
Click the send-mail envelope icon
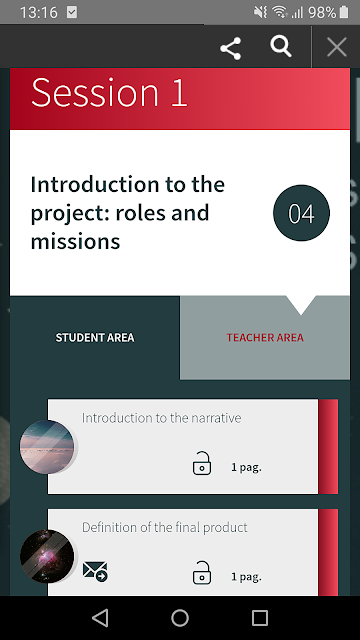(x=95, y=571)
